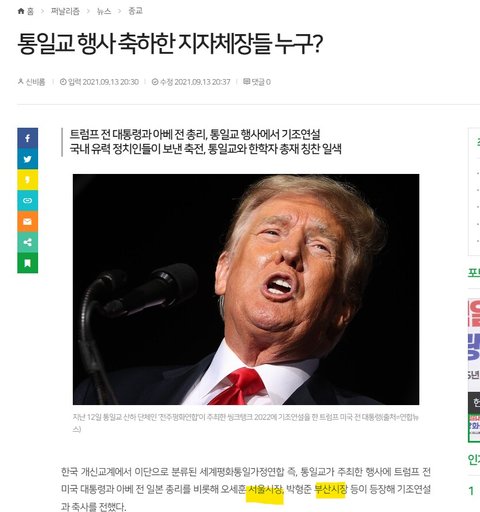Click highlighted 부산시장 text
480x512 pixels.
point(331,489)
